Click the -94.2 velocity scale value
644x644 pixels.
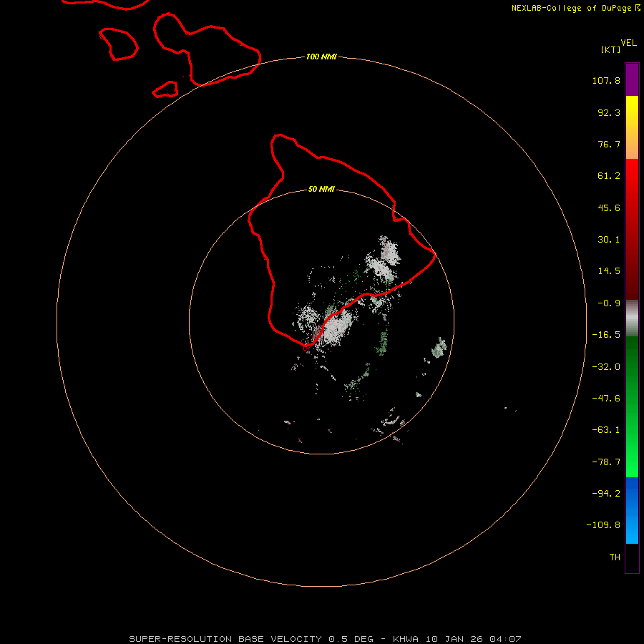tap(606, 493)
